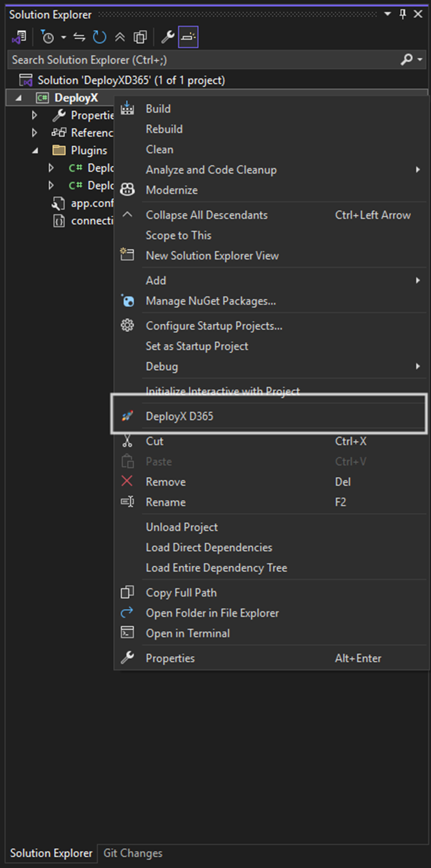Click the Rename icon
The width and height of the screenshot is (431, 868).
pyautogui.click(x=127, y=502)
